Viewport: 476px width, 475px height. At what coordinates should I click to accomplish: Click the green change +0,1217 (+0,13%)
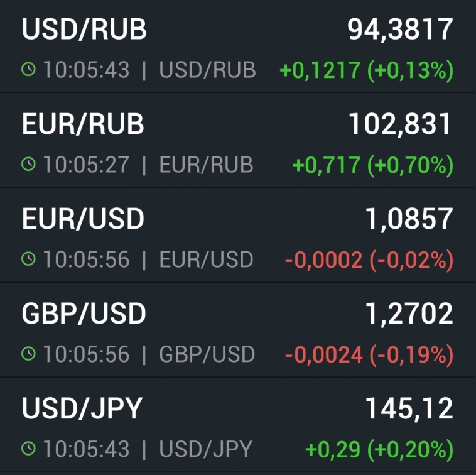[366, 70]
